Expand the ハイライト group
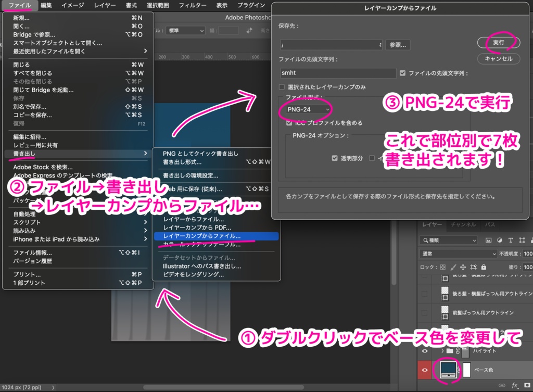 coord(442,350)
